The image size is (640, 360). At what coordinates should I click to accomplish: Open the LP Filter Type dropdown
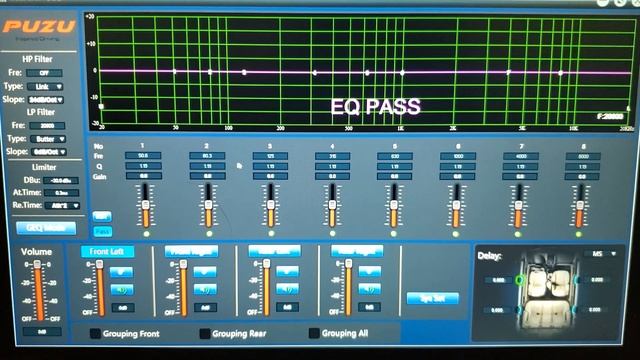48,139
